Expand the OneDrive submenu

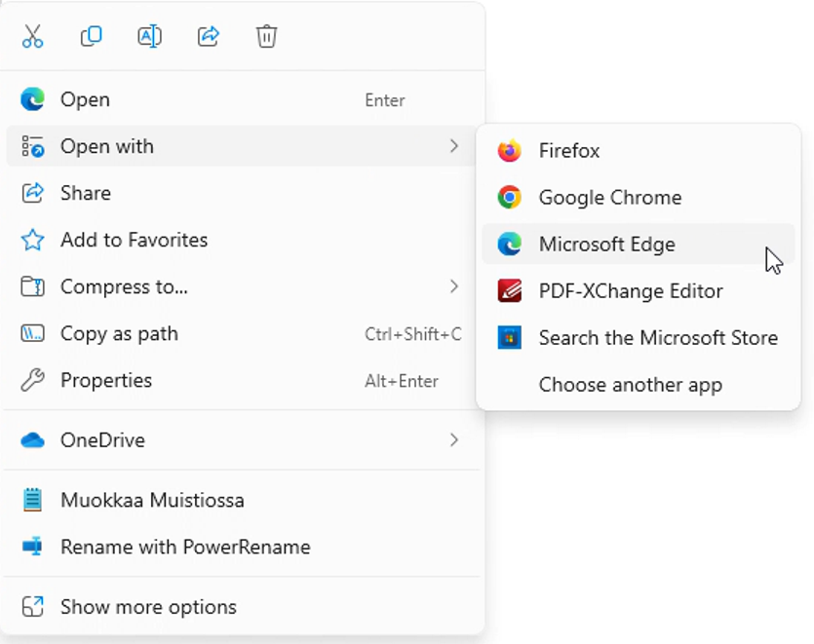[453, 440]
